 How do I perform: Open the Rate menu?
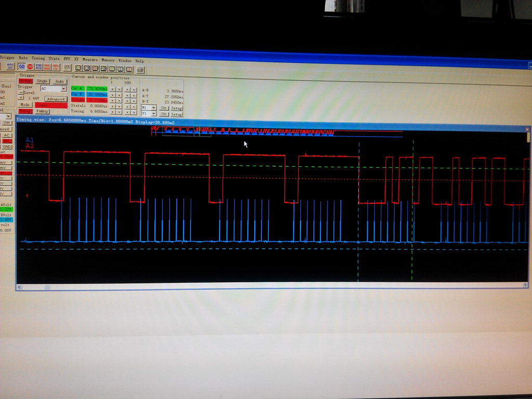pyautogui.click(x=23, y=58)
